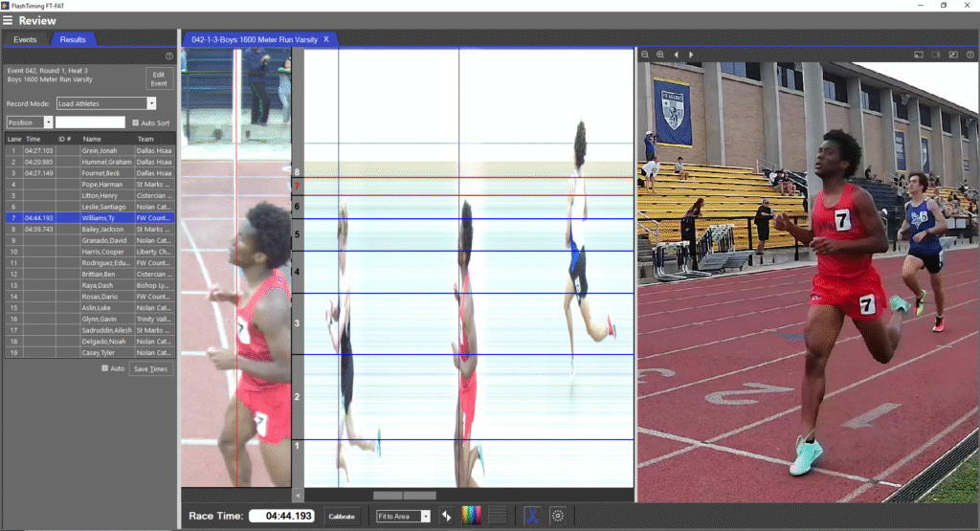Open the color adjustment rainbow icon
This screenshot has width=980, height=531.
pyautogui.click(x=471, y=516)
